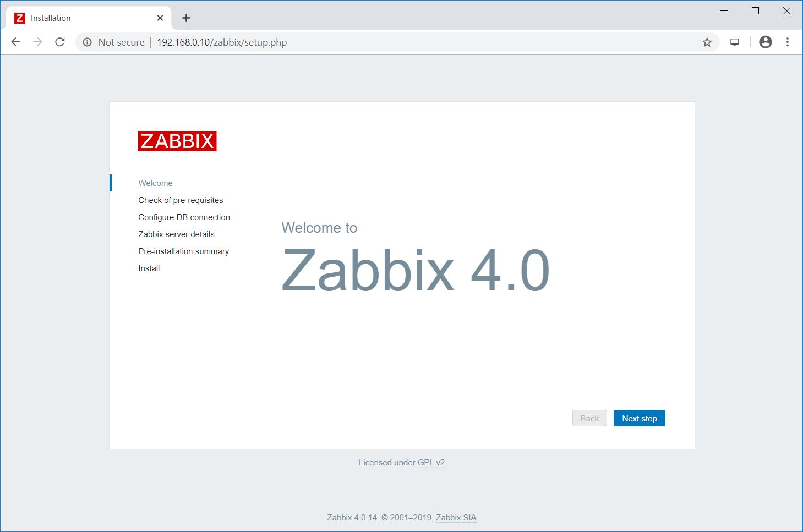Select the Installation browser tab

click(x=89, y=18)
